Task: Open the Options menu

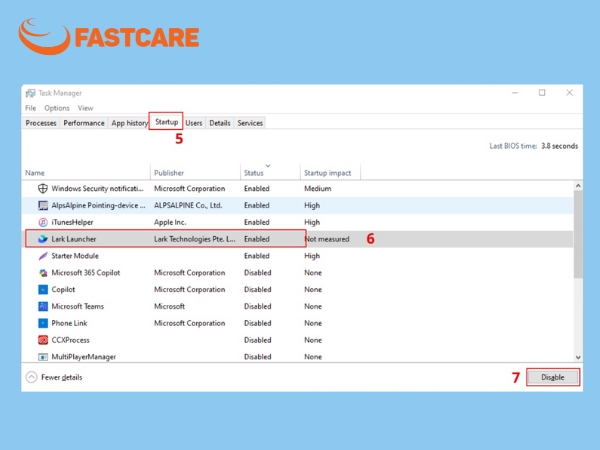Action: point(57,108)
